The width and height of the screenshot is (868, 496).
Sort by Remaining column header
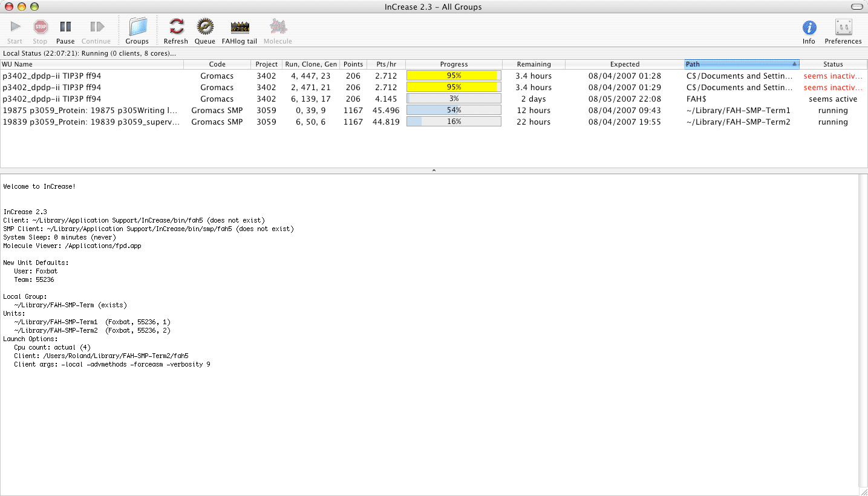tap(534, 64)
